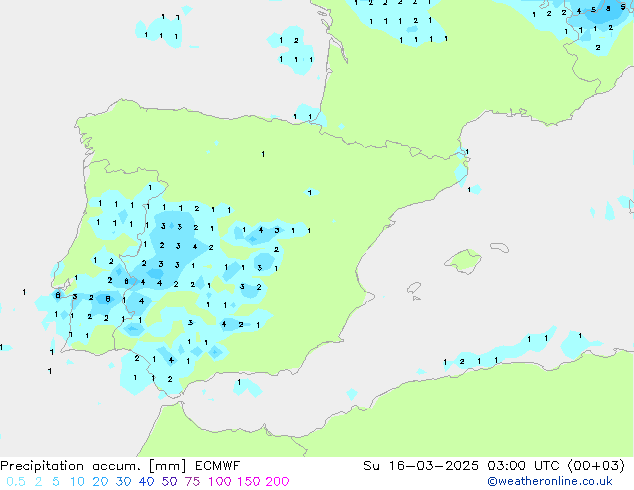Click the 200 mm legend value
Screen dimensions: 634x490
tap(278, 481)
